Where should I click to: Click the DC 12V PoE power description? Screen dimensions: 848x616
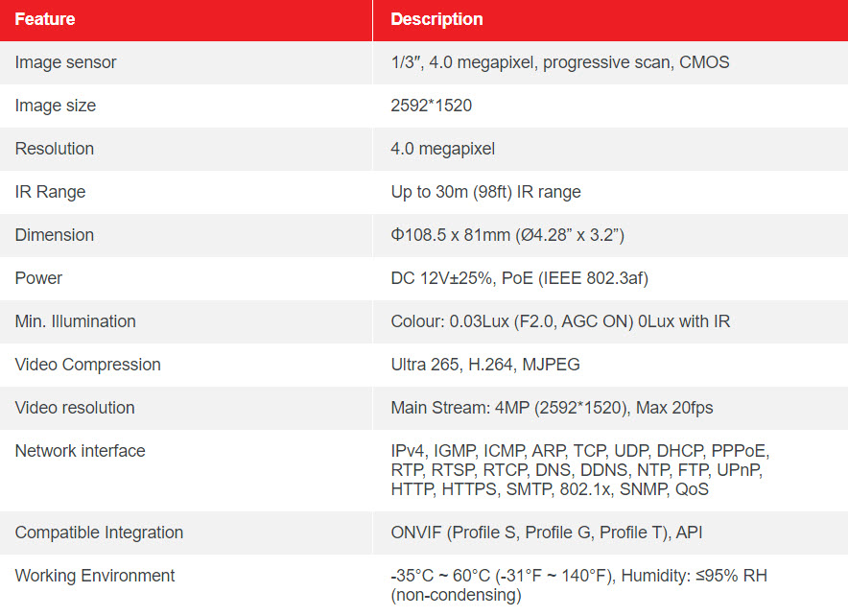click(x=519, y=278)
